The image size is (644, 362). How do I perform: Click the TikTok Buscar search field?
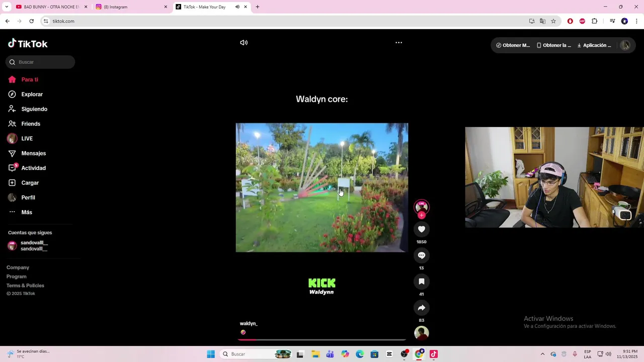pyautogui.click(x=40, y=62)
